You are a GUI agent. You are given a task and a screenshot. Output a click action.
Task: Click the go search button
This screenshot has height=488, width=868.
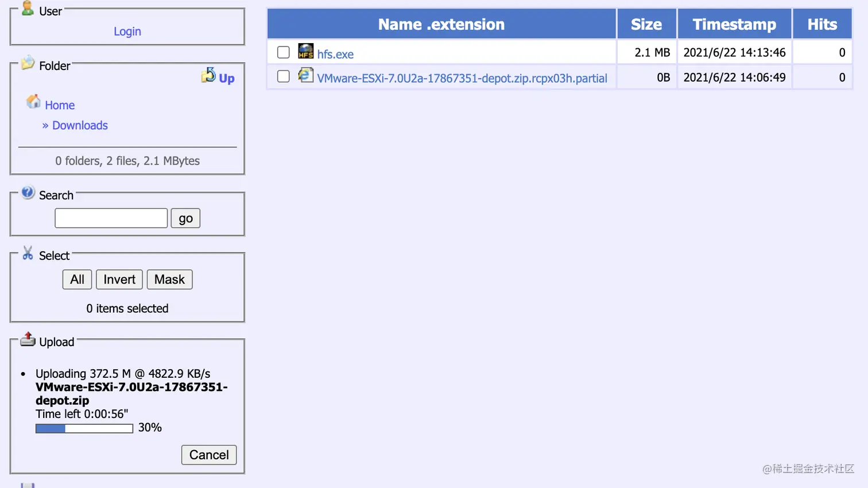[x=185, y=218]
